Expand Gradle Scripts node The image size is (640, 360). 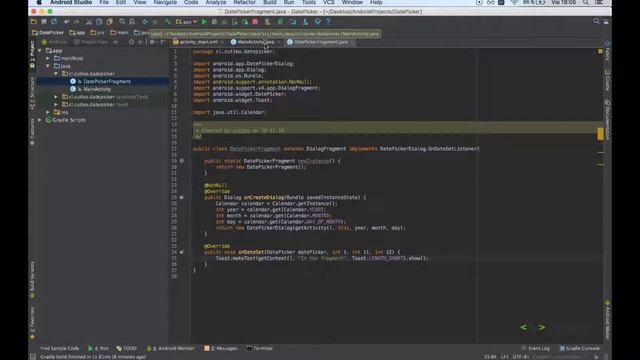click(x=40, y=120)
